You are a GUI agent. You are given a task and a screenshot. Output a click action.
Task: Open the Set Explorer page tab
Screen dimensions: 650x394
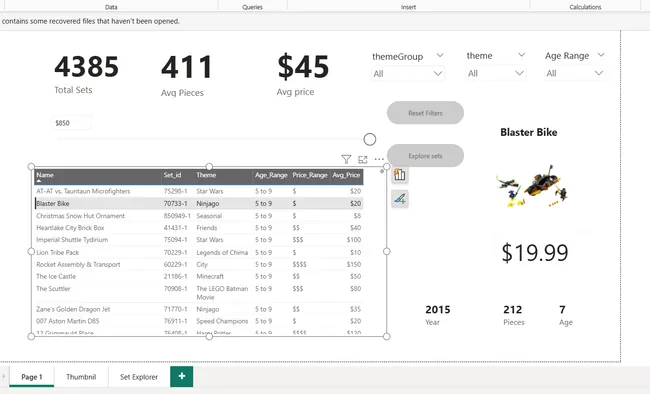point(139,377)
